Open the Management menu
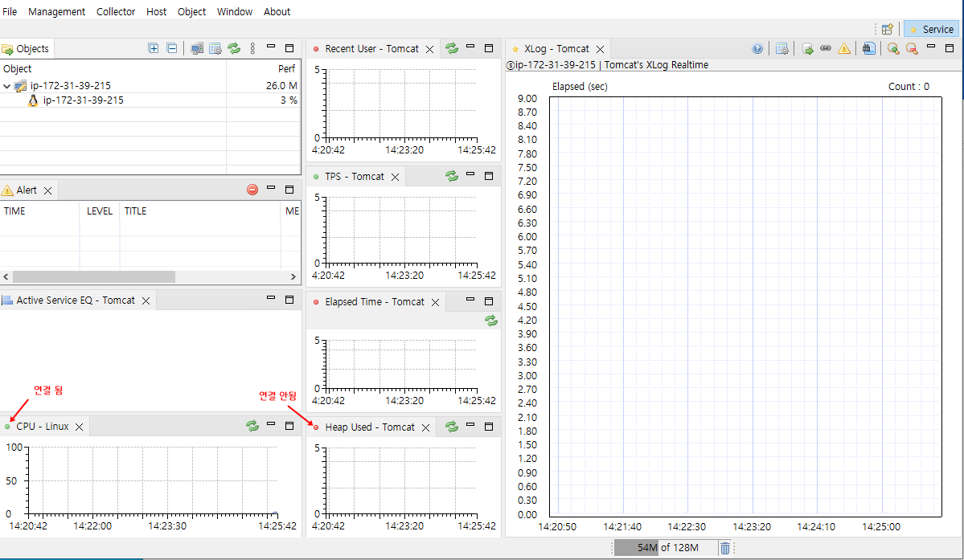 56,11
